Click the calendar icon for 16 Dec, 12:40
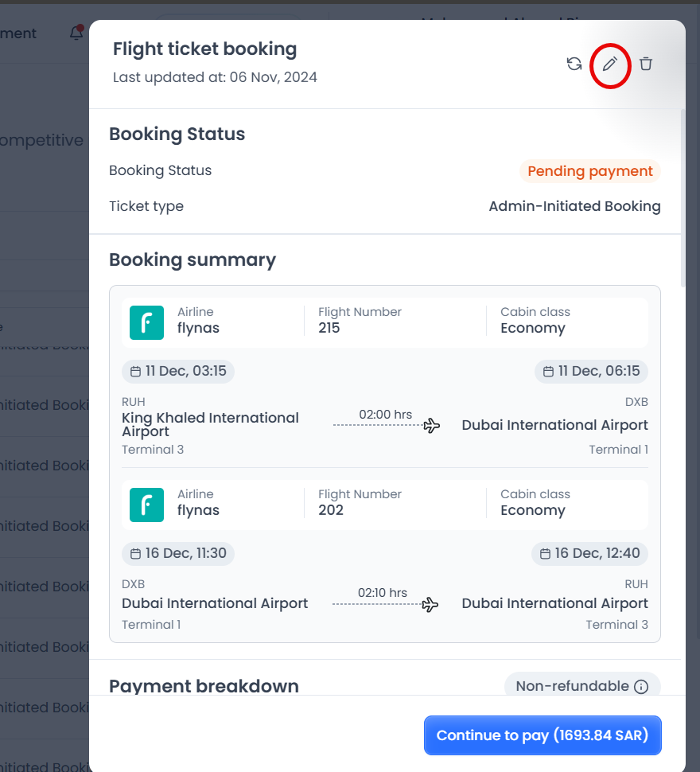700x772 pixels. click(x=545, y=554)
